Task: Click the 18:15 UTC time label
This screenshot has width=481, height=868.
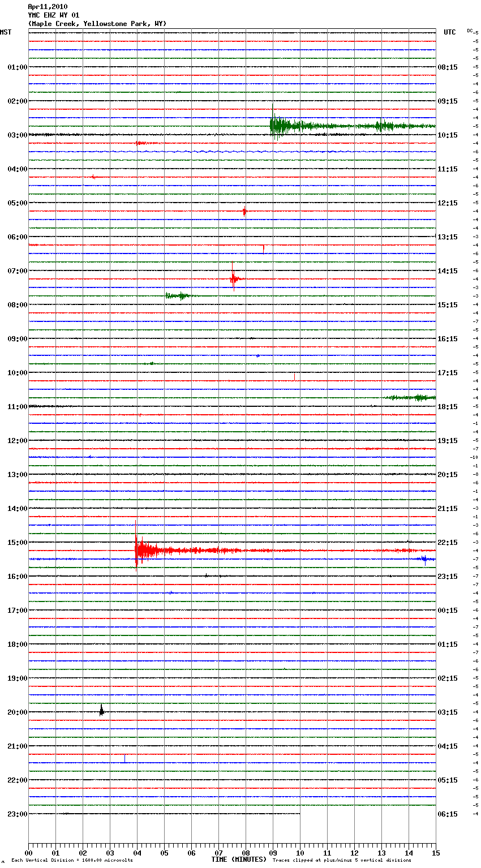Action: pyautogui.click(x=448, y=407)
